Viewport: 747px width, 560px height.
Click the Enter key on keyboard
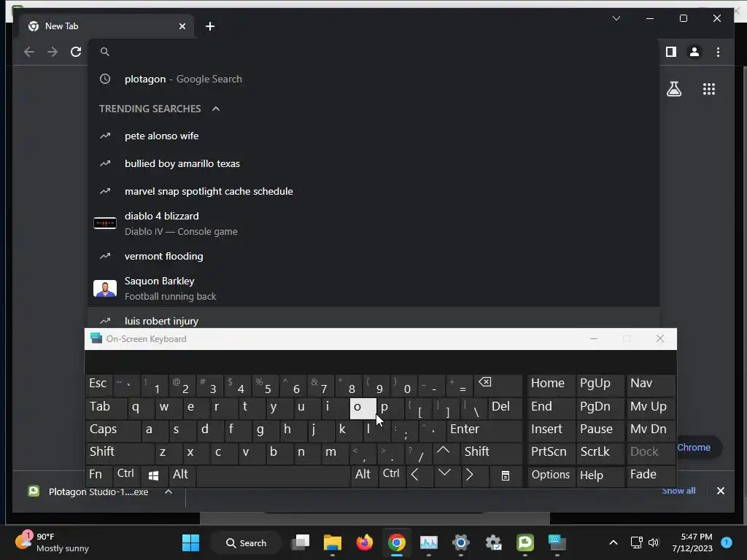point(484,429)
